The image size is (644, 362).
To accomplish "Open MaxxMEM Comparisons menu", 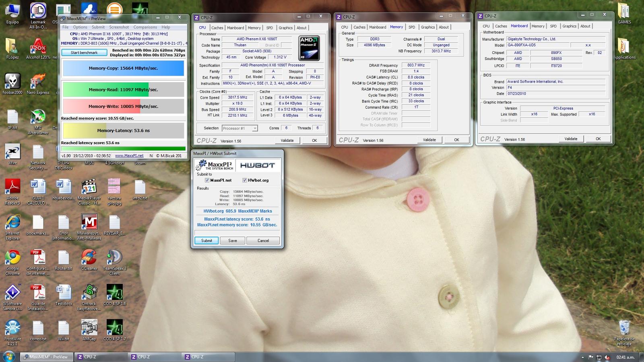I will coord(145,27).
